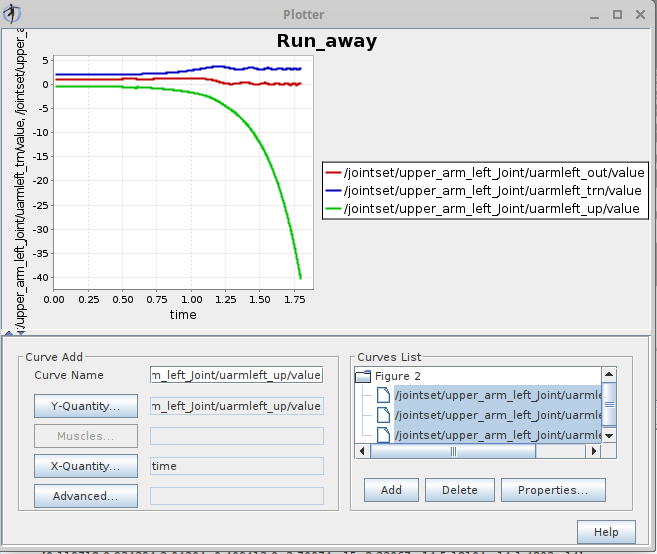Click the vertical scrollbar thumb in Curves List

pos(609,404)
